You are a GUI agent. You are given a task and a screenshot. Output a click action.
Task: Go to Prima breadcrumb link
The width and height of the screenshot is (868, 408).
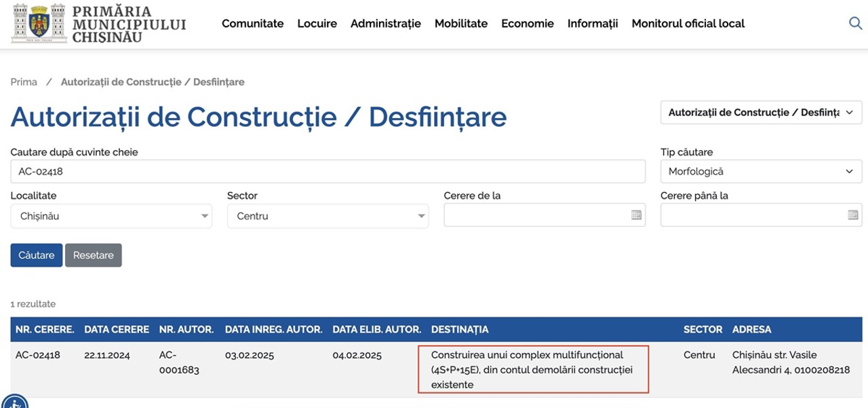(24, 81)
